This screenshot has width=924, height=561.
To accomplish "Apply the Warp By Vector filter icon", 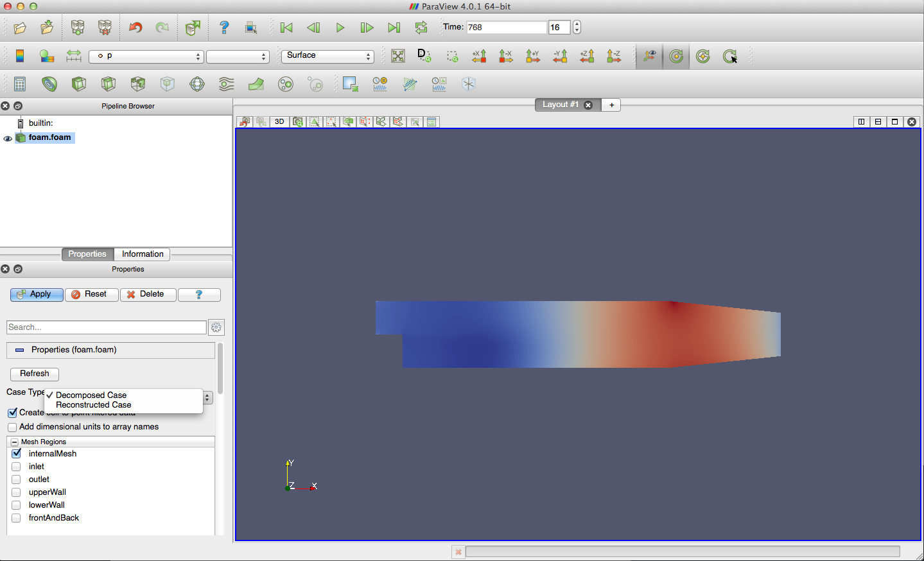I will tap(256, 84).
